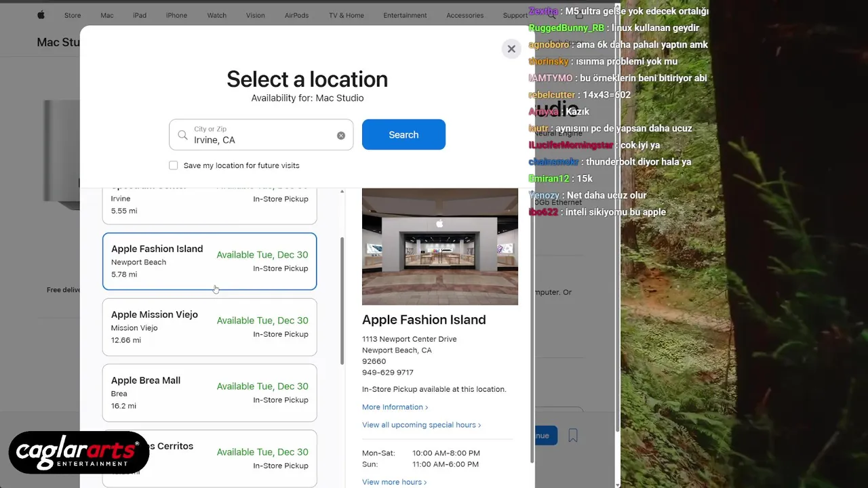The width and height of the screenshot is (868, 488).
Task: Open the More Information link
Action: pyautogui.click(x=395, y=407)
